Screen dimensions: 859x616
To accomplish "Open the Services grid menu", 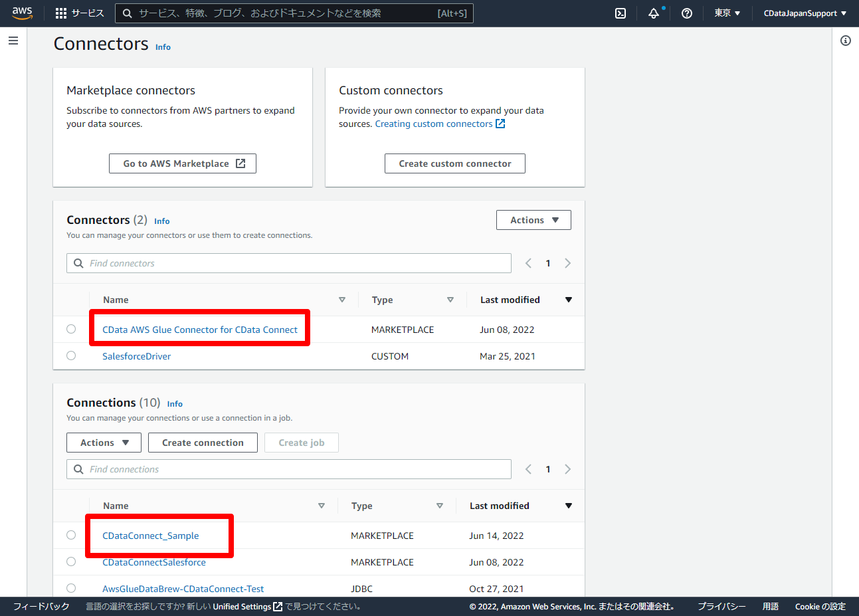I will [80, 13].
